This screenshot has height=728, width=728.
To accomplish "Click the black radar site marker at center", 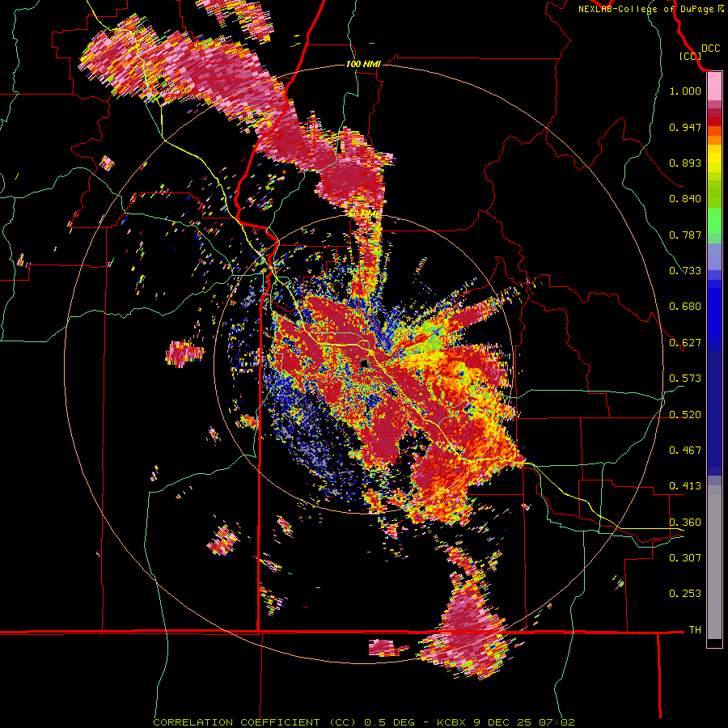I will coord(365,363).
